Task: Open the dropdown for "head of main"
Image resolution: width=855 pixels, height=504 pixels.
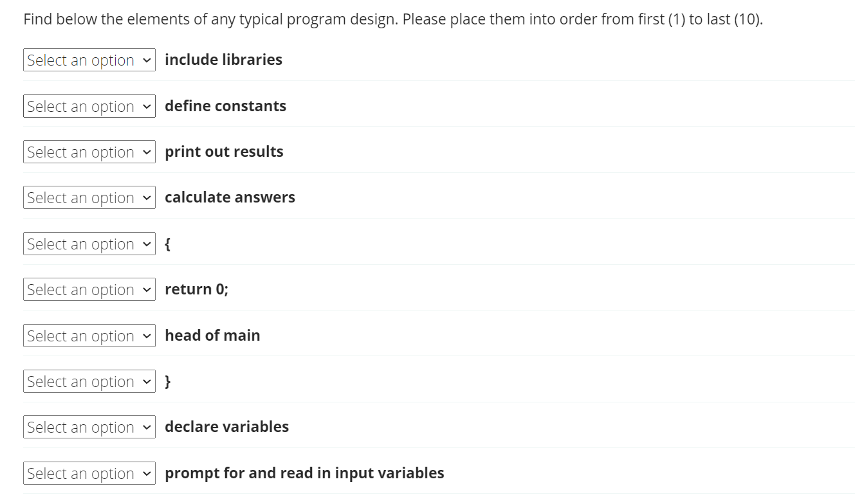Action: point(89,335)
